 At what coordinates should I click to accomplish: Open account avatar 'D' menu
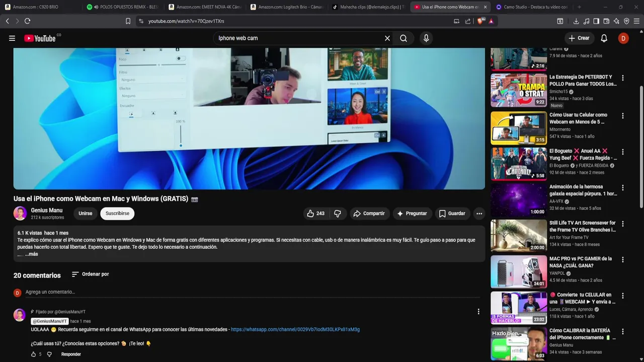pos(623,38)
